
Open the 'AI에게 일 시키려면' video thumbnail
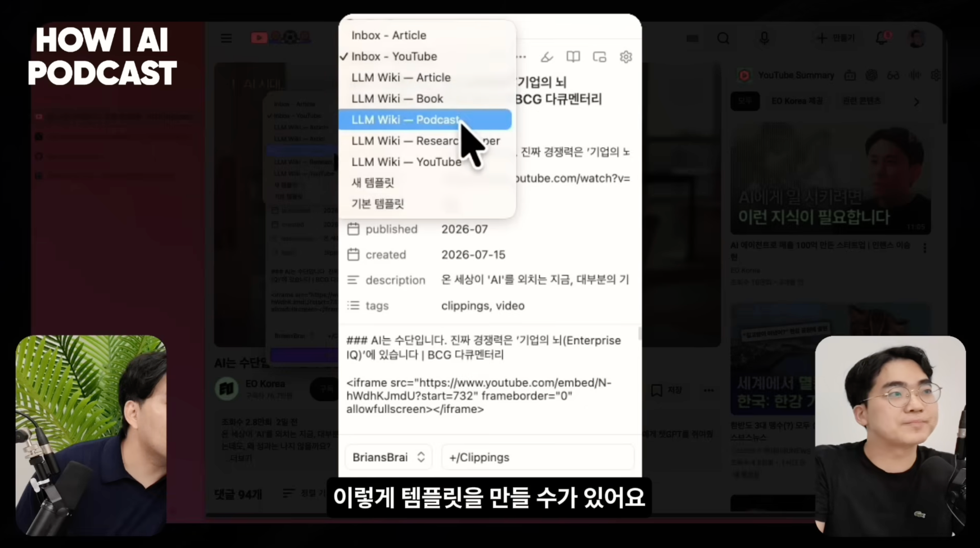(830, 179)
